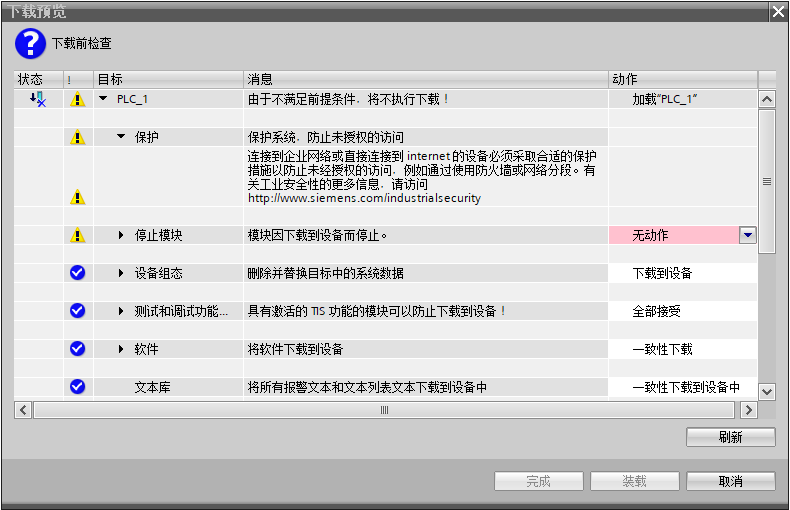
Task: Expand the 软件 tree node
Action: point(121,349)
